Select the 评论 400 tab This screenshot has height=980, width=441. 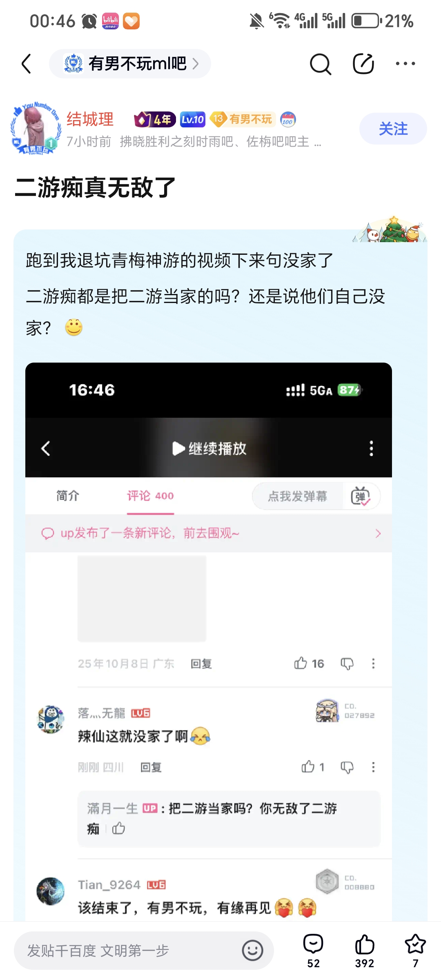point(150,496)
